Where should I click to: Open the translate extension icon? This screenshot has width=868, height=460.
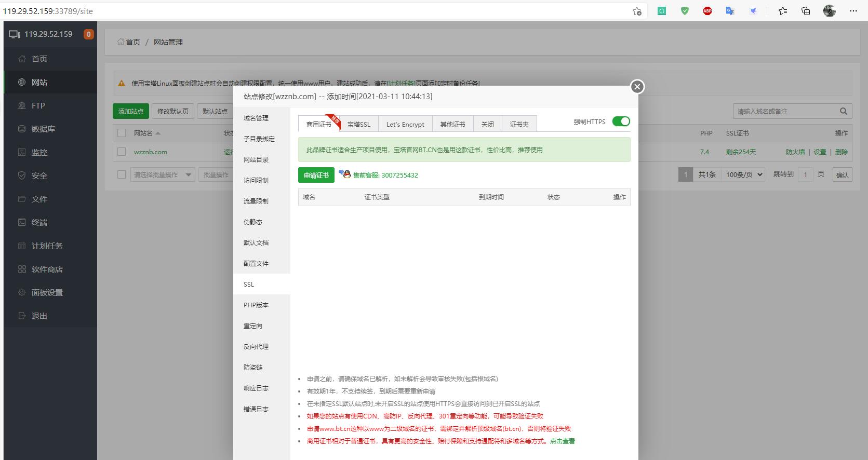tap(730, 11)
